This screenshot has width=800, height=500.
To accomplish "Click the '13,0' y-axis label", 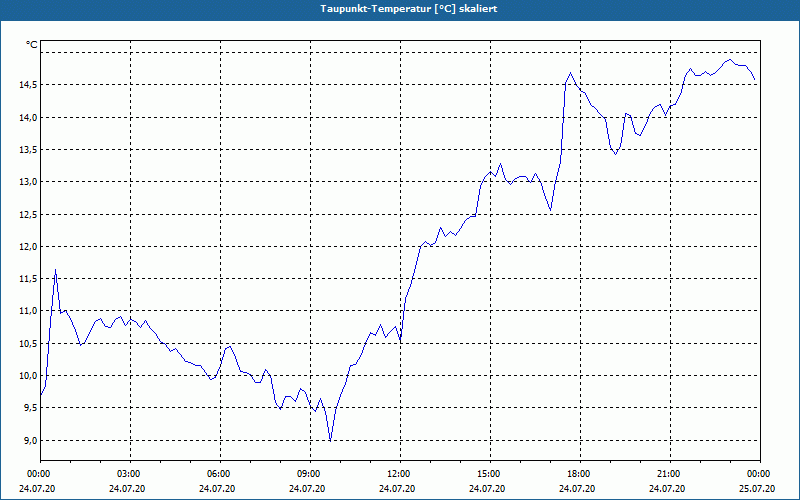I will [28, 182].
